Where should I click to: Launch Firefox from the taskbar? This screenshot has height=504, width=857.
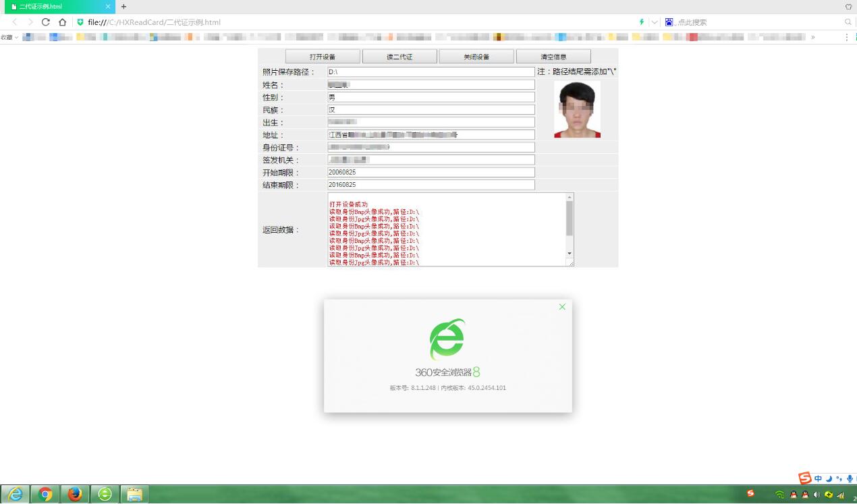[75, 493]
